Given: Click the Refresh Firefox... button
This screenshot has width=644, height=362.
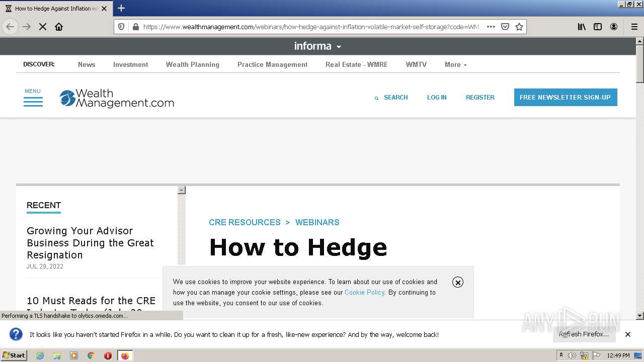Looking at the screenshot, I should tap(584, 334).
